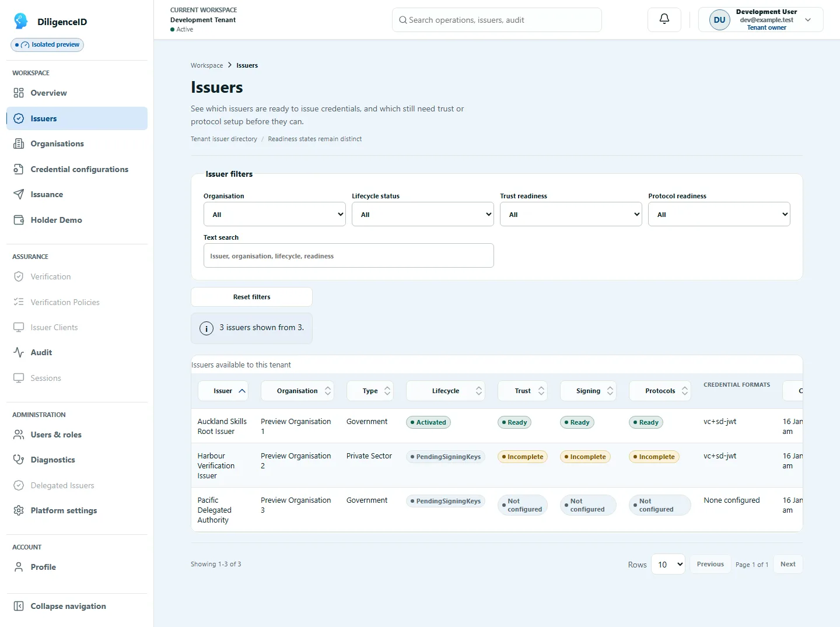This screenshot has height=627, width=840.
Task: Click Private Sector type cell
Action: pos(369,456)
